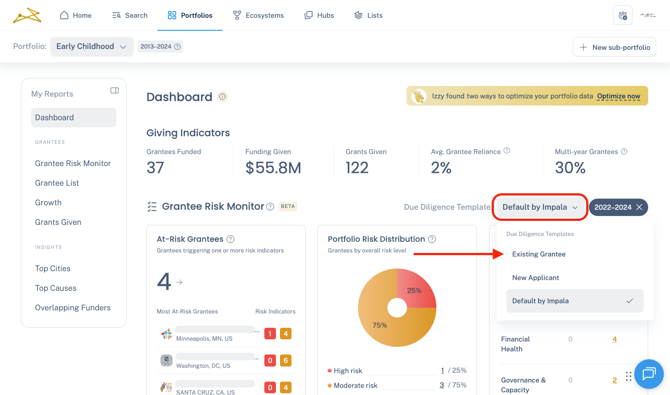
Task: Click info icon beside Multi-year Grantees
Action: 624,151
